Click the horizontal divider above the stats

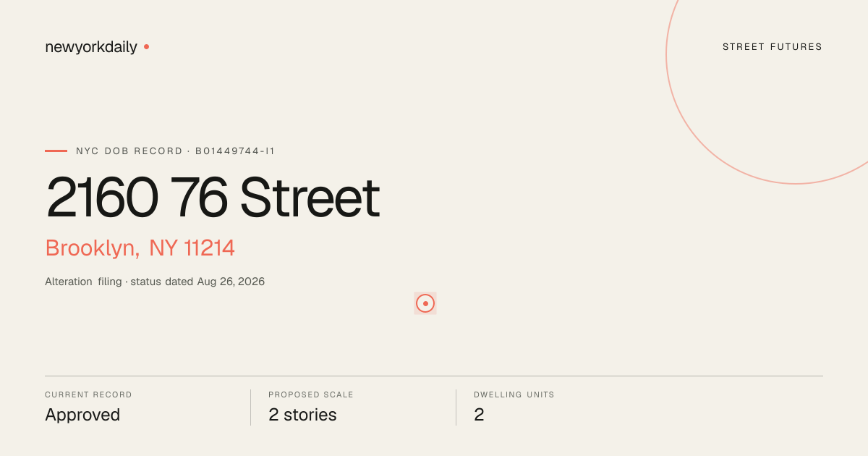point(434,376)
